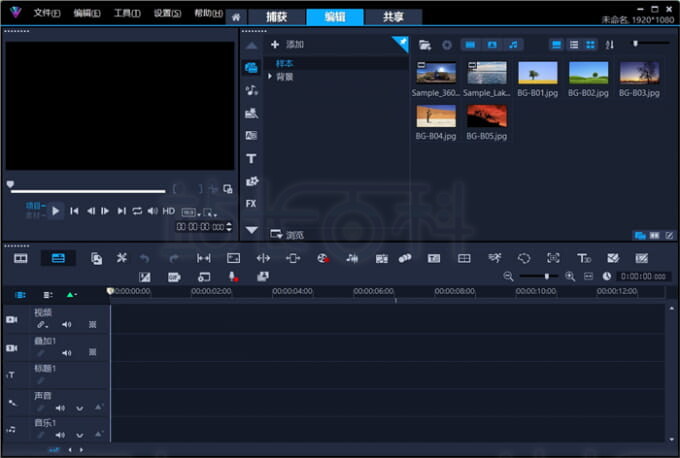Click sort media icon in library

610,45
